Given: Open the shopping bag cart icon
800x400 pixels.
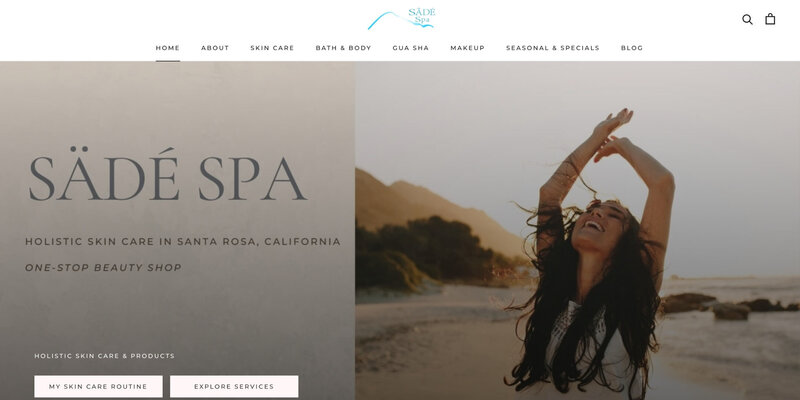Looking at the screenshot, I should pos(770,19).
